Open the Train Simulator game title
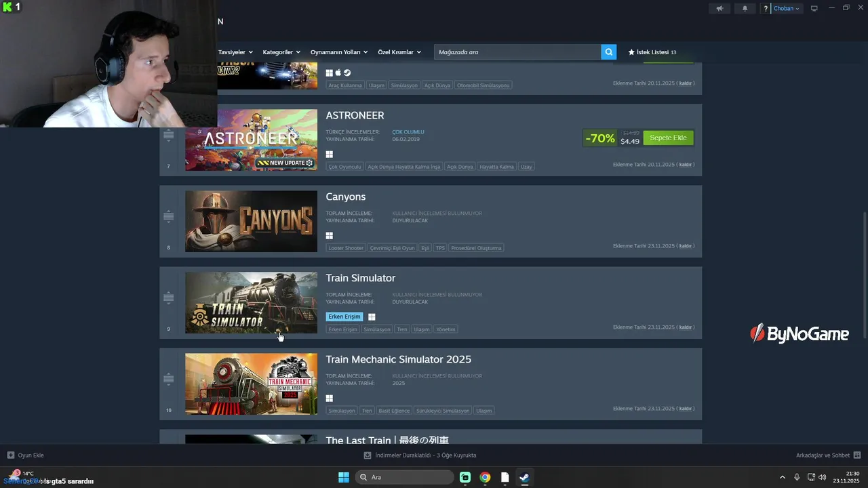 click(361, 278)
